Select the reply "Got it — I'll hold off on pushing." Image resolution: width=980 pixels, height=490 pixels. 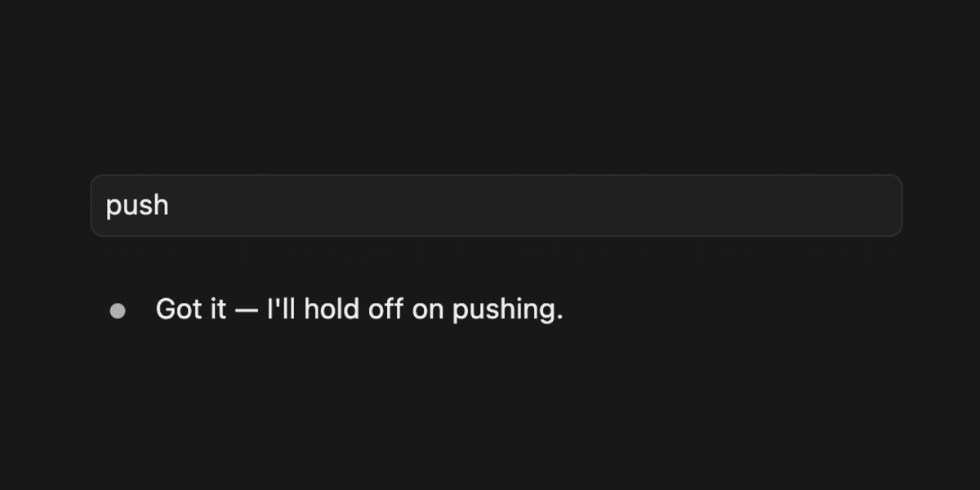click(x=359, y=310)
